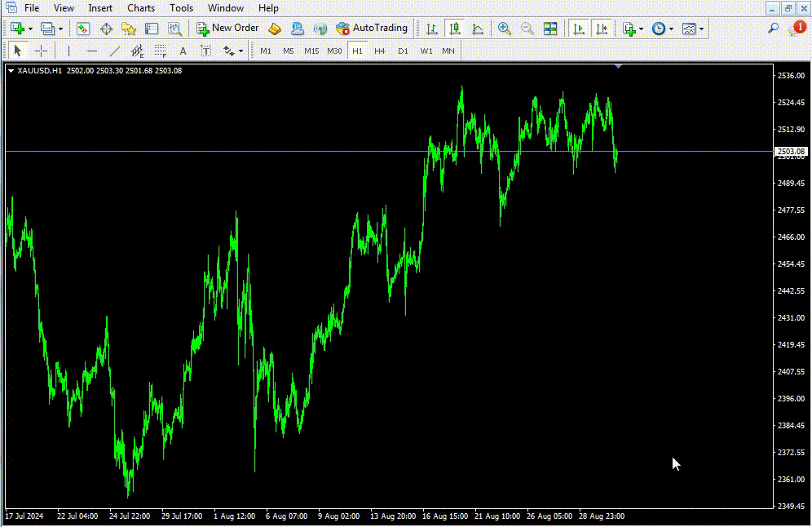
Task: Select the crosshair tool
Action: [41, 51]
